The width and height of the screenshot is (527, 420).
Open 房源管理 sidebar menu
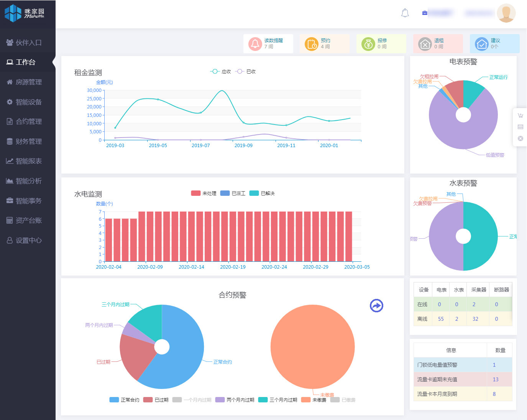(x=28, y=82)
